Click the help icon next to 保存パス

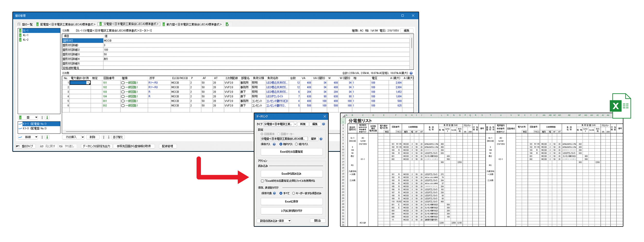[x=274, y=144]
